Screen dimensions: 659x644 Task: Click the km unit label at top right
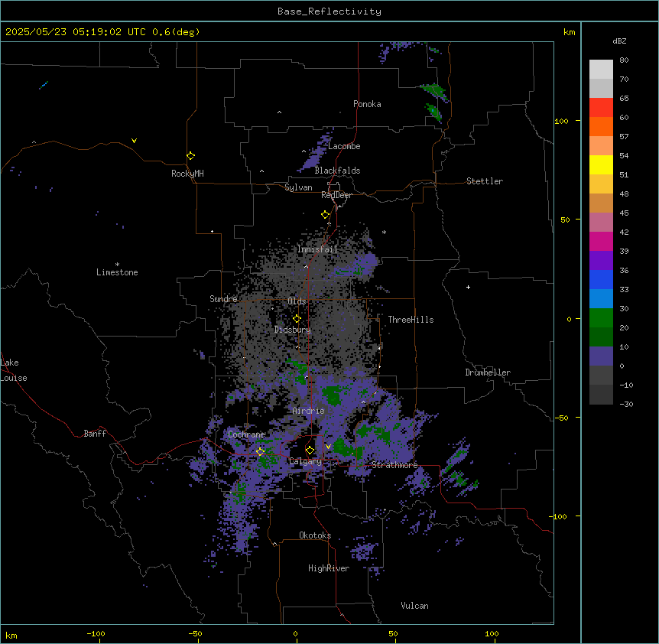[x=569, y=32]
